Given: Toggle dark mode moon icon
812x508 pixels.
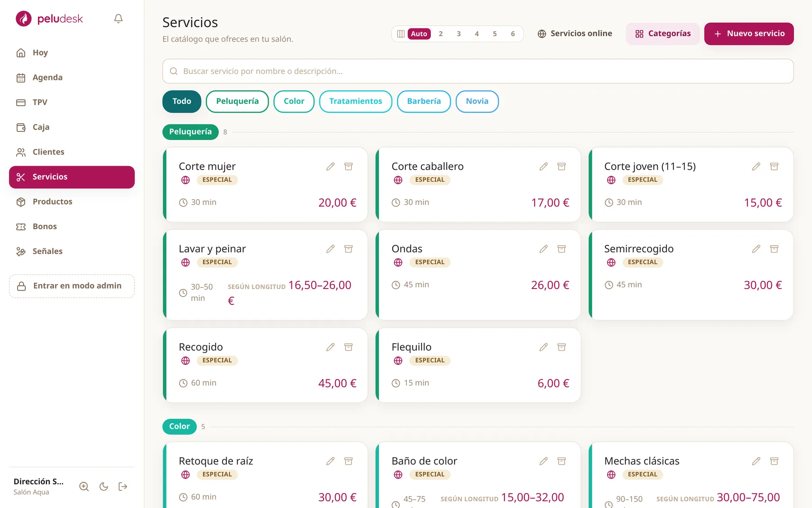Looking at the screenshot, I should click(104, 486).
